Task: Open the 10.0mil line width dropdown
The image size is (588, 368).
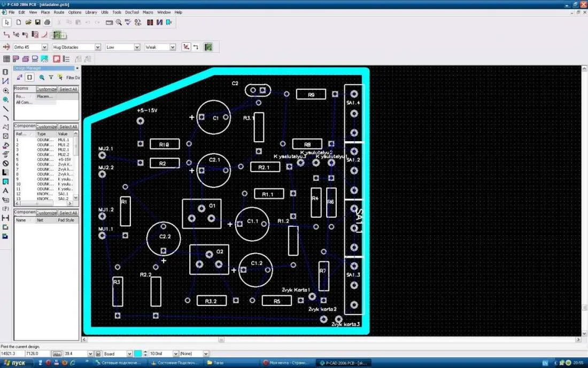Action: pos(175,354)
